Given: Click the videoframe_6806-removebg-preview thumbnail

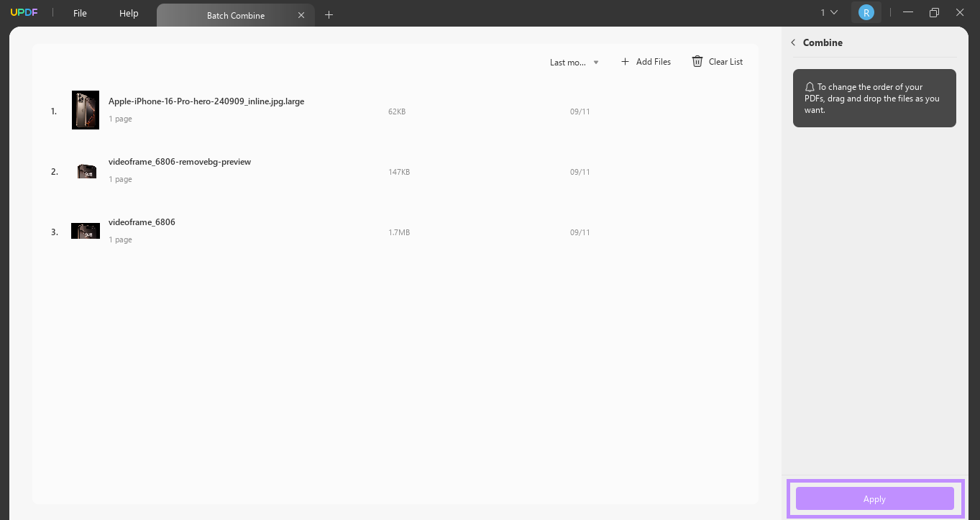Looking at the screenshot, I should click(x=85, y=170).
